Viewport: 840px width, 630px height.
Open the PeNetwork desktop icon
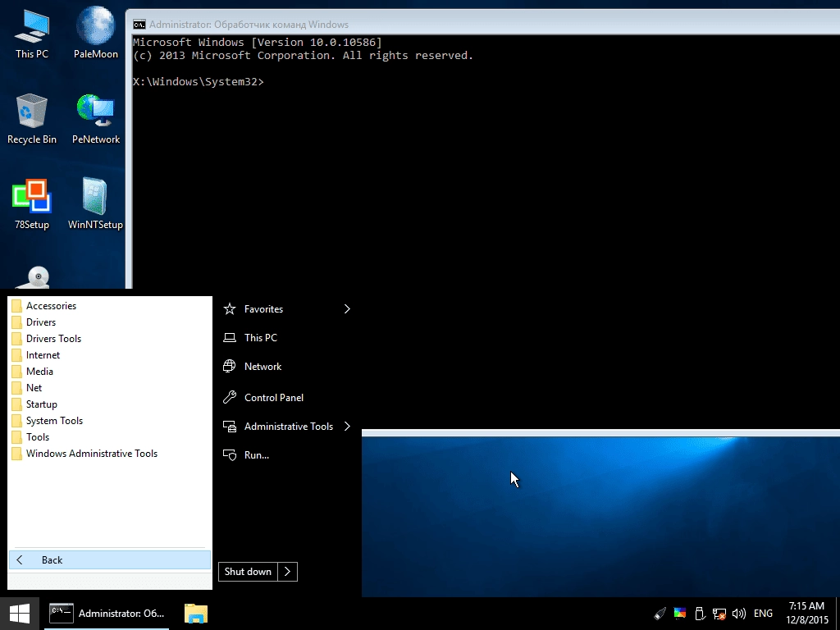[96, 118]
